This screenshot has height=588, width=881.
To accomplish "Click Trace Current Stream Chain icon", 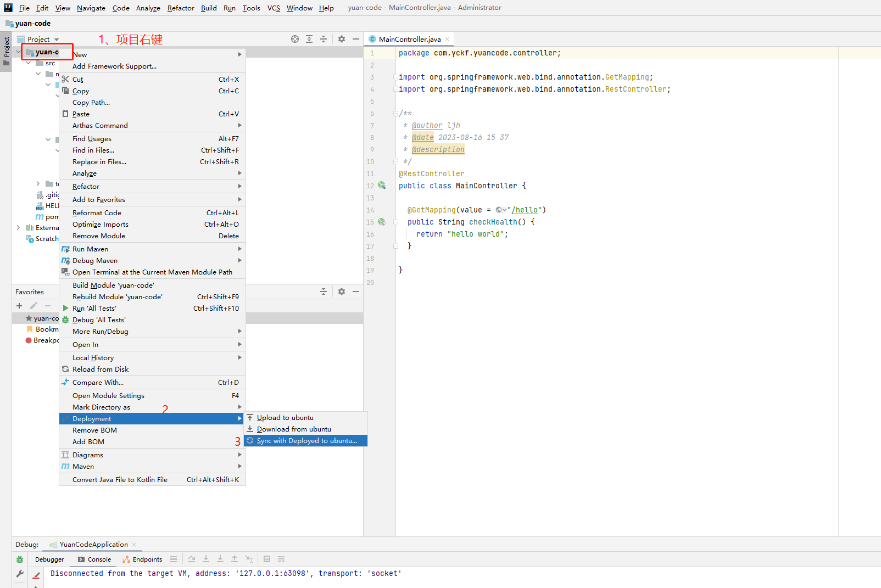I will (281, 559).
